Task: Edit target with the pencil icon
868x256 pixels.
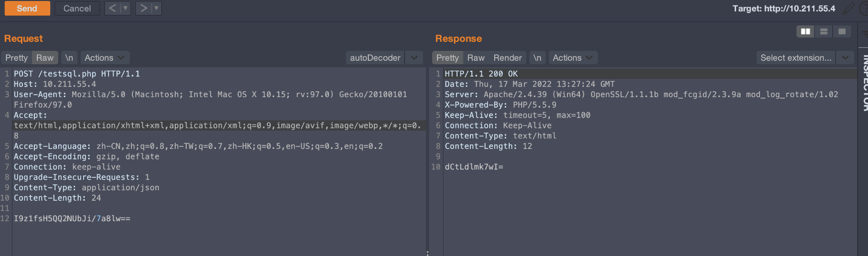Action: pyautogui.click(x=849, y=8)
